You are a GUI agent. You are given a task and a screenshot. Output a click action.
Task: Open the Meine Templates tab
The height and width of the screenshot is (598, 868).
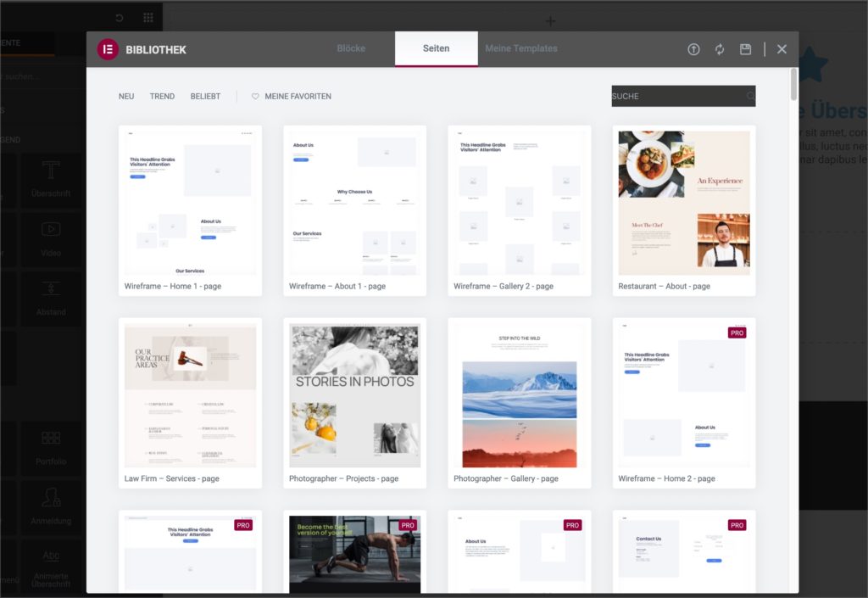click(x=521, y=48)
